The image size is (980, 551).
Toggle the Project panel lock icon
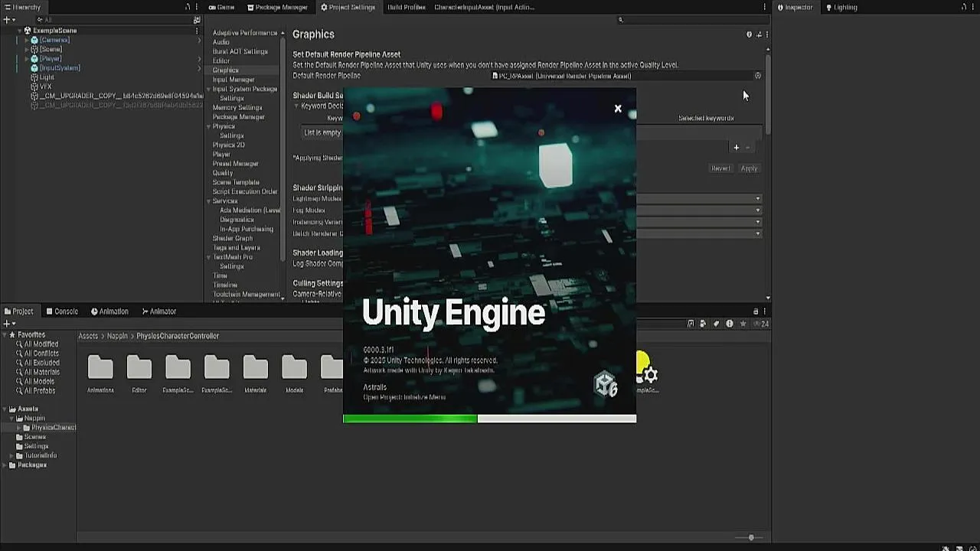756,311
